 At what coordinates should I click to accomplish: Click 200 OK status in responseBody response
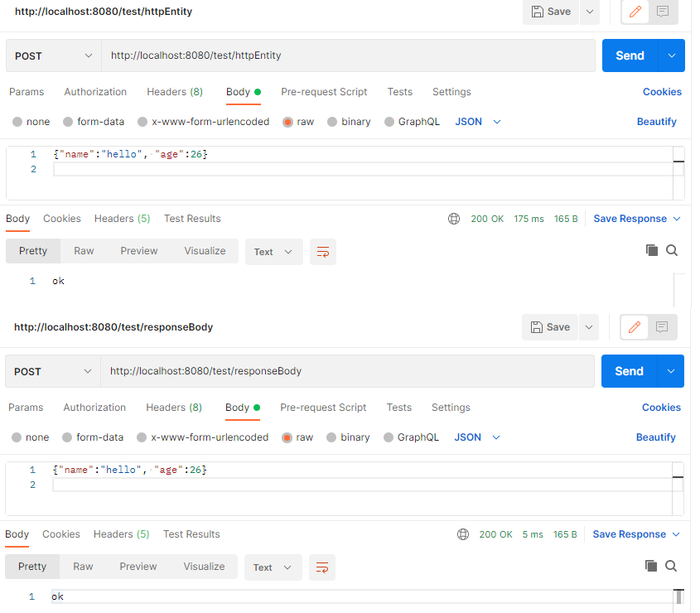(495, 534)
